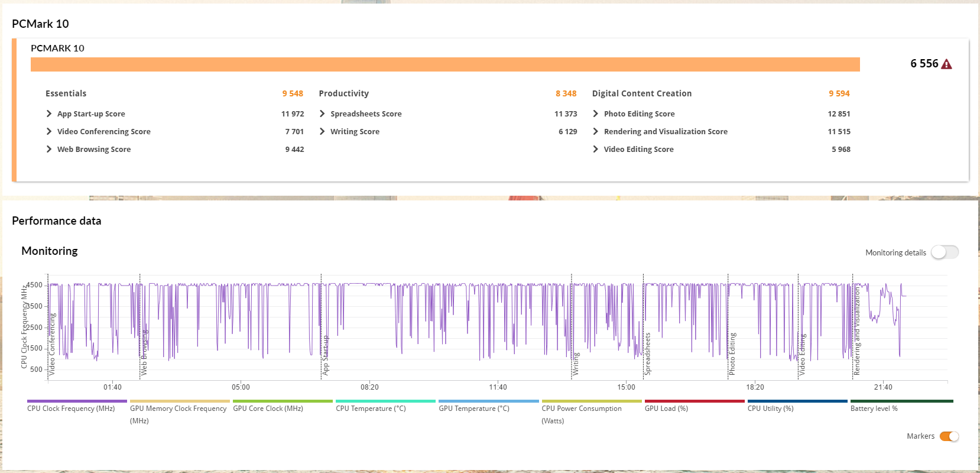Click the Monitoring section title

click(x=50, y=251)
